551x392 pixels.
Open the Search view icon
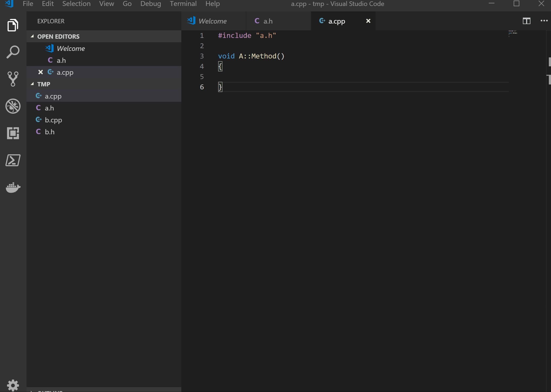pos(13,52)
